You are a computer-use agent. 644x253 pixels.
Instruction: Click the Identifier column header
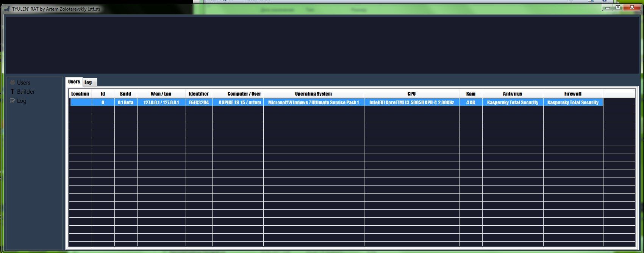pyautogui.click(x=199, y=94)
